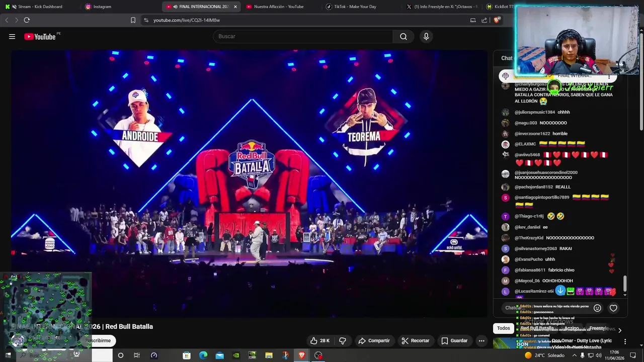Open Windows Start button

click(8, 355)
